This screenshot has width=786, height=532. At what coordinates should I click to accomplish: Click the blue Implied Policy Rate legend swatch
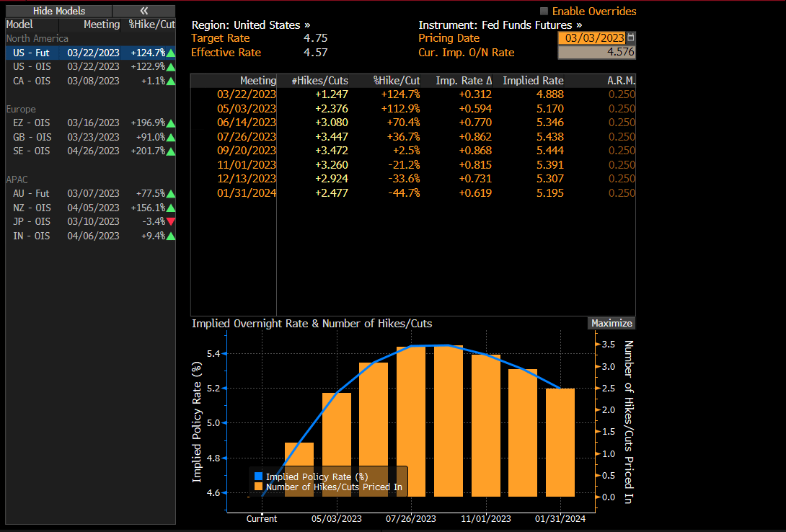click(x=259, y=476)
